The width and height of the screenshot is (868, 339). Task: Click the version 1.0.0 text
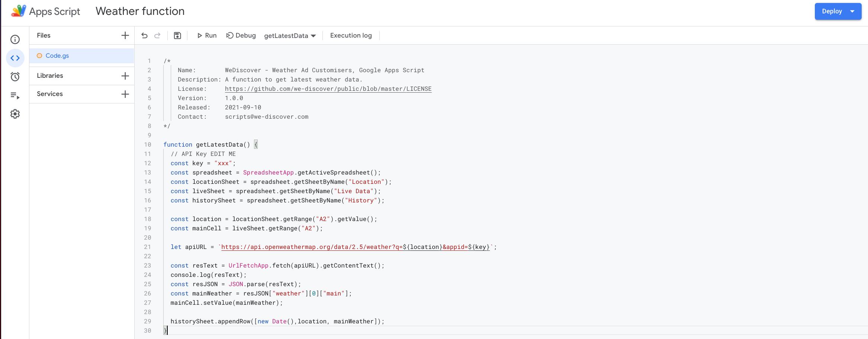[x=234, y=98]
